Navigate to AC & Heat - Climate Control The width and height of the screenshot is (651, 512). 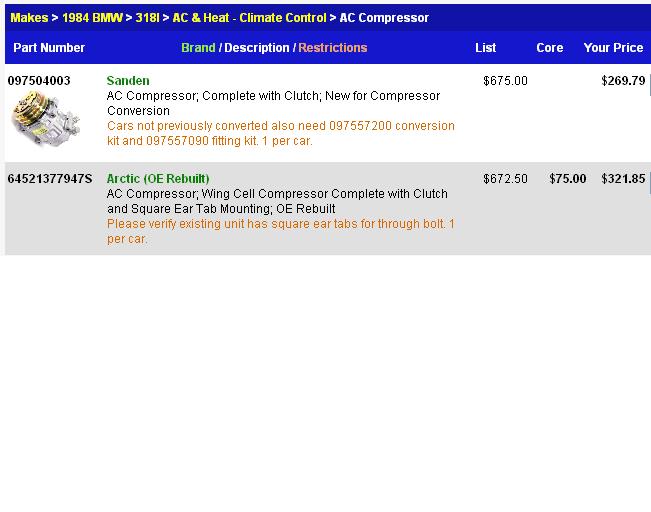pyautogui.click(x=249, y=18)
